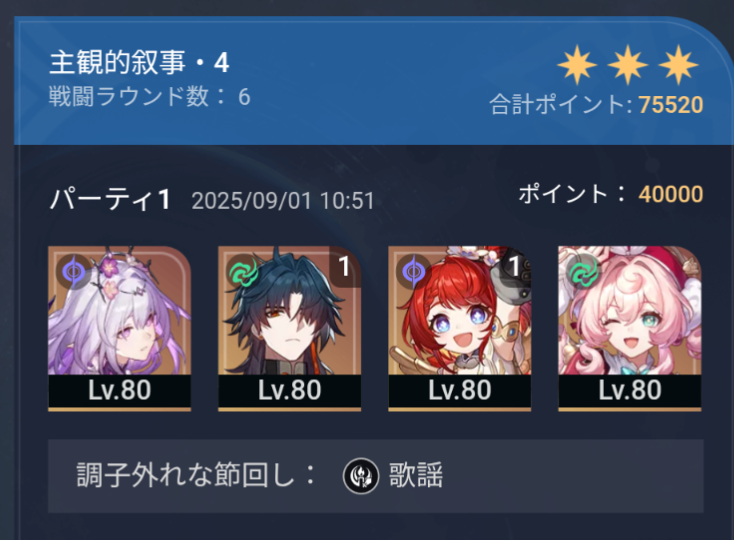Click the first gold star rating icon

(577, 65)
